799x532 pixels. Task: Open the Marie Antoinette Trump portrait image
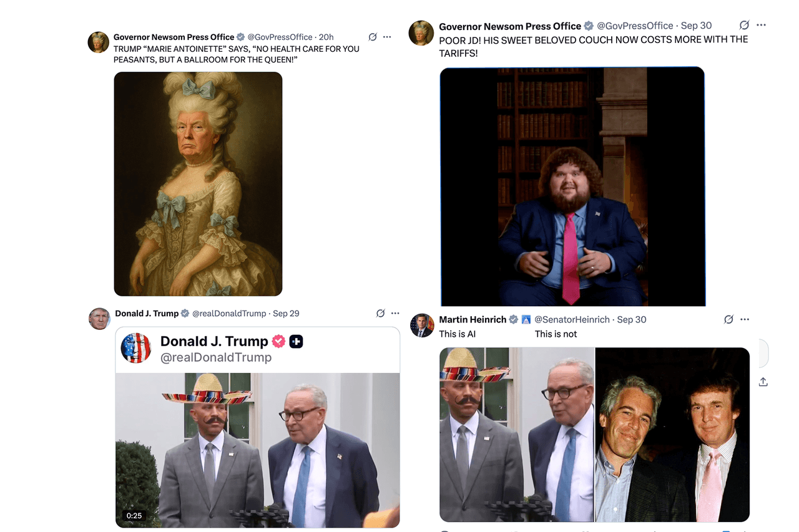[x=197, y=183]
